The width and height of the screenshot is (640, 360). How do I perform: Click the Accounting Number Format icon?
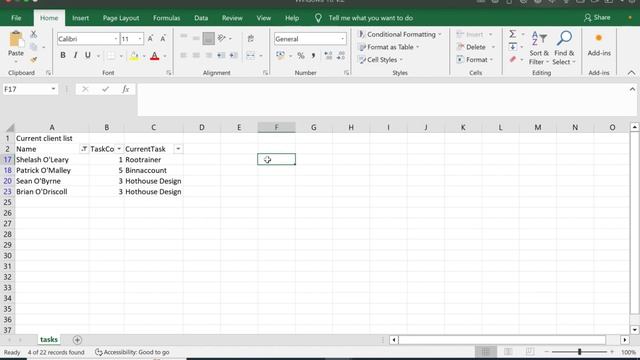click(x=280, y=56)
